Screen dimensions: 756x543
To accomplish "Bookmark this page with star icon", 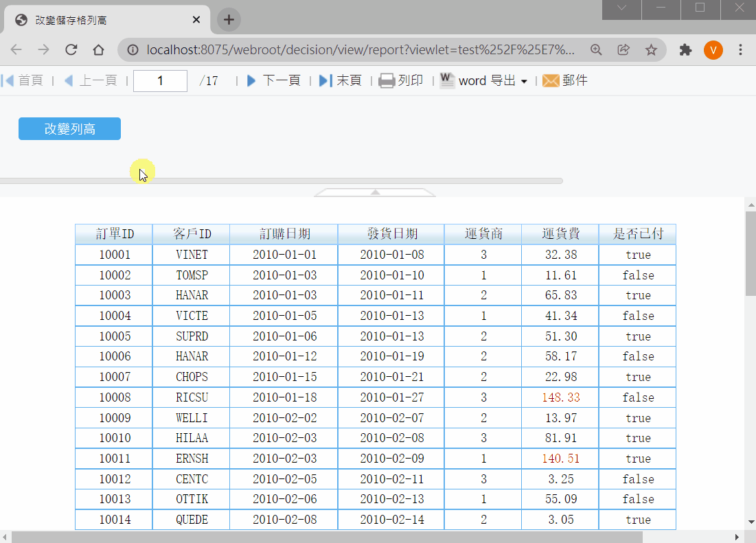I will [x=651, y=49].
